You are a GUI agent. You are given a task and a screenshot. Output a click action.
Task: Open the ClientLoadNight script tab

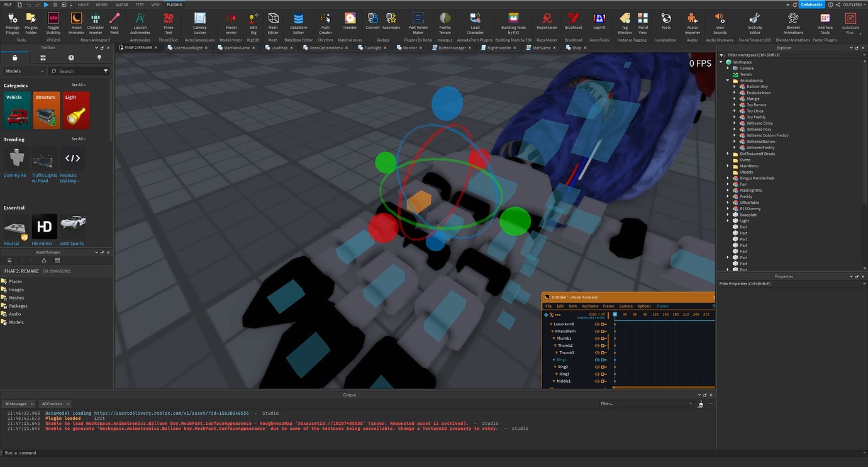[x=188, y=47]
